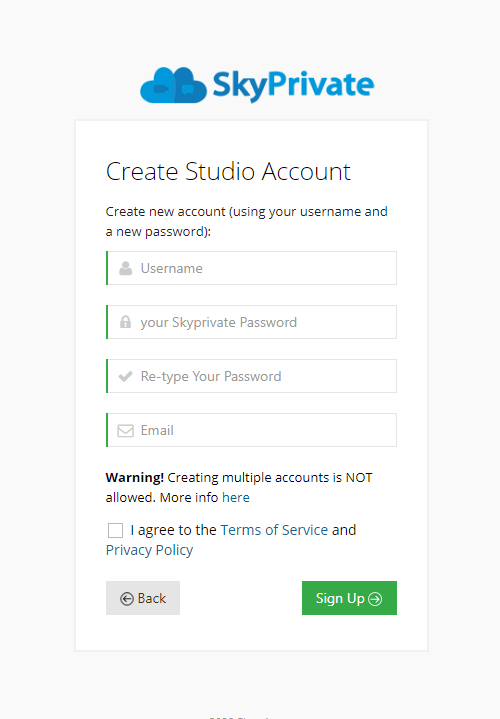Click the padlock icon in the password field

(125, 322)
